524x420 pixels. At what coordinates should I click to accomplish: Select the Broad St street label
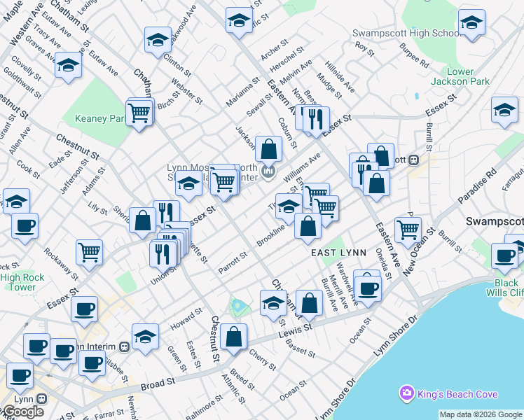tap(158, 384)
